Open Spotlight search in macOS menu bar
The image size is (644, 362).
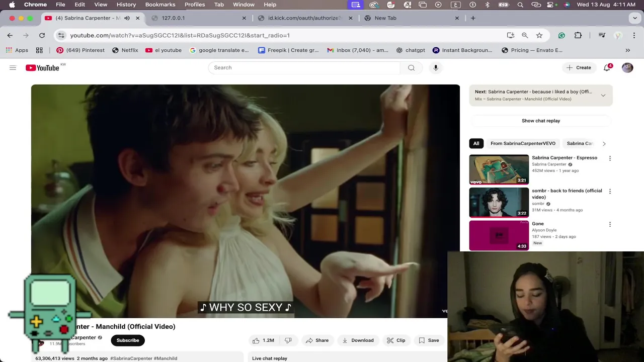click(520, 5)
